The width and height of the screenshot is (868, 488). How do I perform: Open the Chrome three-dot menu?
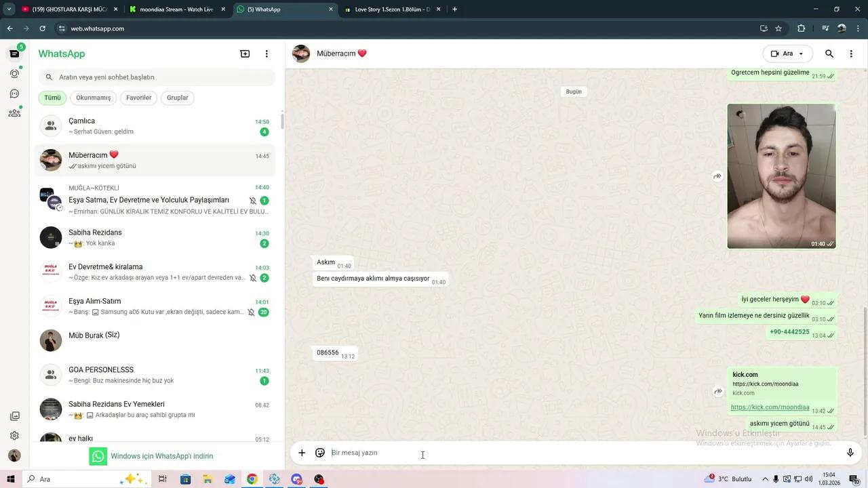(x=858, y=28)
